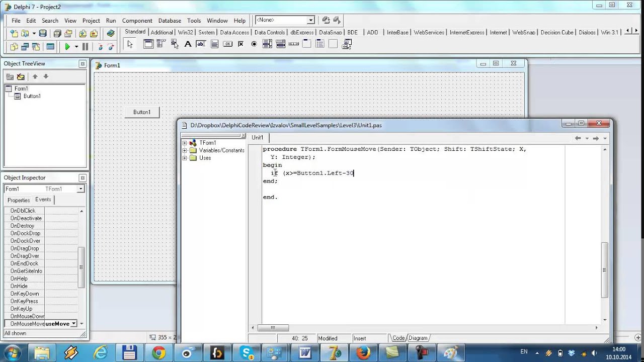Select the PopupMenu component icon
Viewport: 644px width, 362px height.
pyautogui.click(x=175, y=44)
